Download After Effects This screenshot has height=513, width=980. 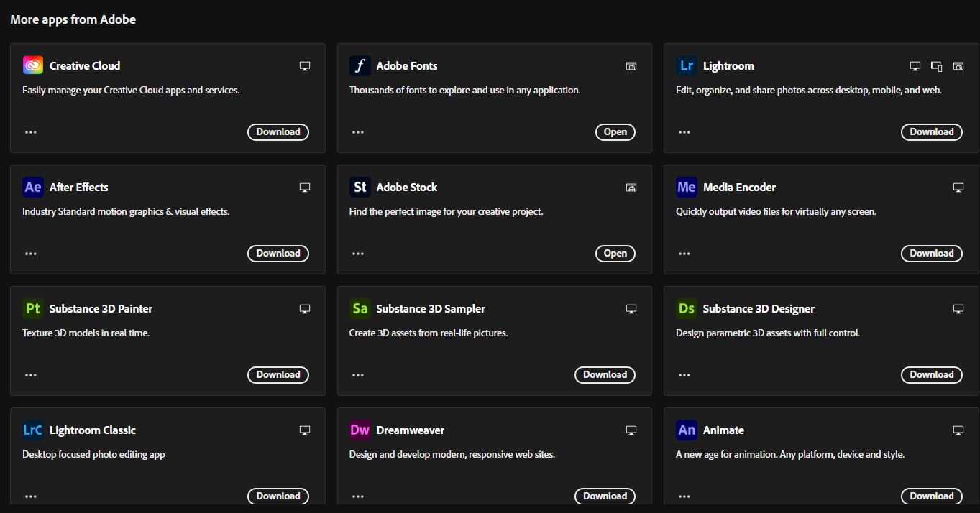pyautogui.click(x=278, y=253)
